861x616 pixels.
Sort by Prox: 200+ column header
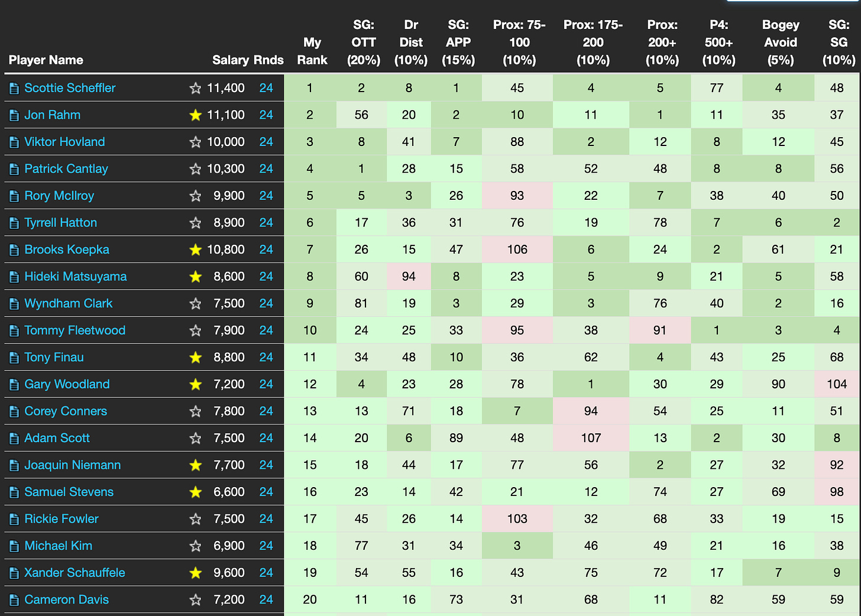coord(662,43)
